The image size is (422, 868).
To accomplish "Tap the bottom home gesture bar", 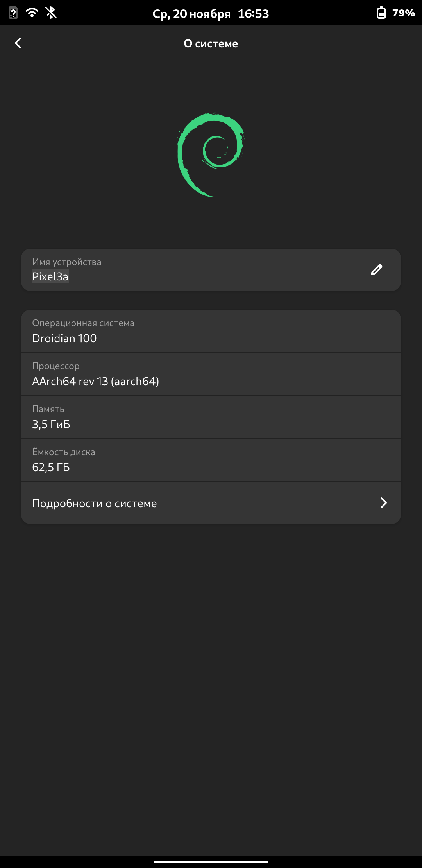I will coord(211,862).
